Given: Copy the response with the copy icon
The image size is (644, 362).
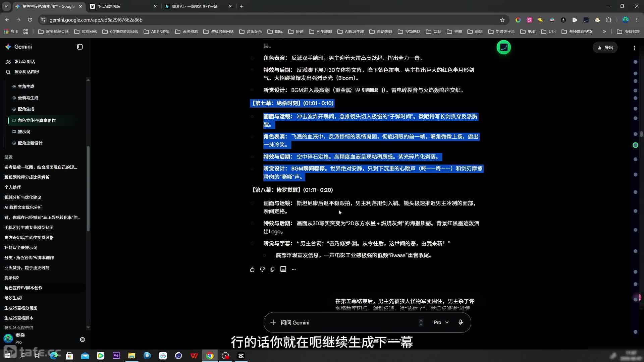Looking at the screenshot, I should tap(272, 269).
